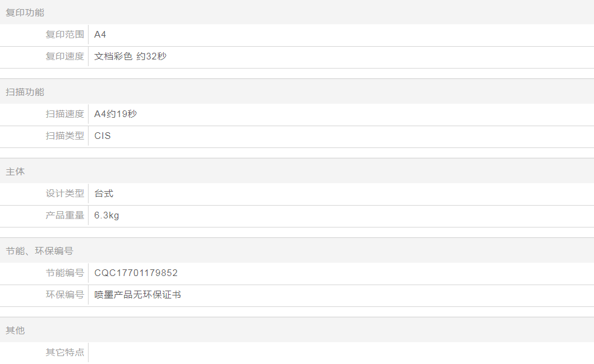Select the CIS scan type value

point(103,136)
